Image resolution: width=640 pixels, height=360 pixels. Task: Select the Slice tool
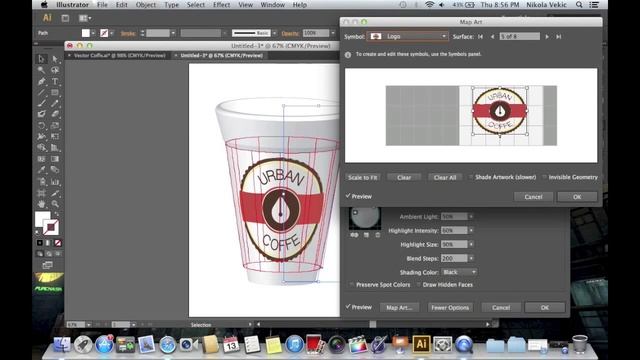click(x=55, y=193)
